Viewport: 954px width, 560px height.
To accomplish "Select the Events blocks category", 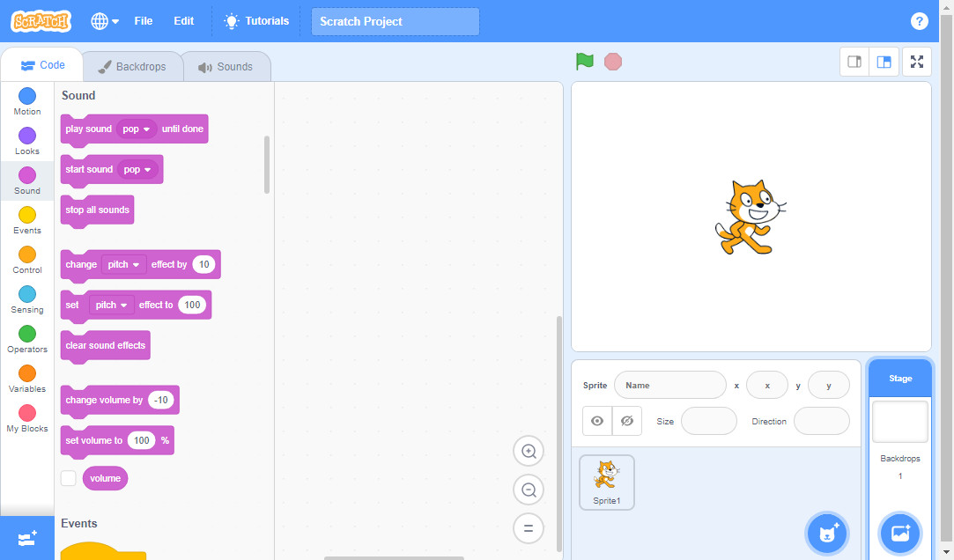I will point(26,220).
